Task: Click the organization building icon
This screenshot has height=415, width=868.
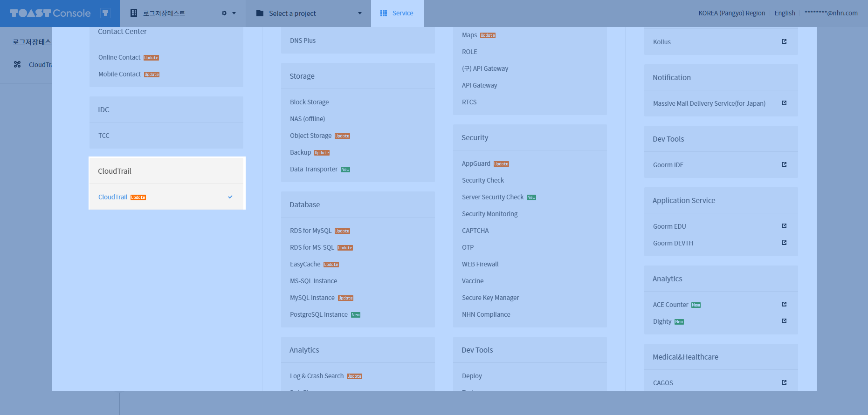Action: pyautogui.click(x=134, y=13)
